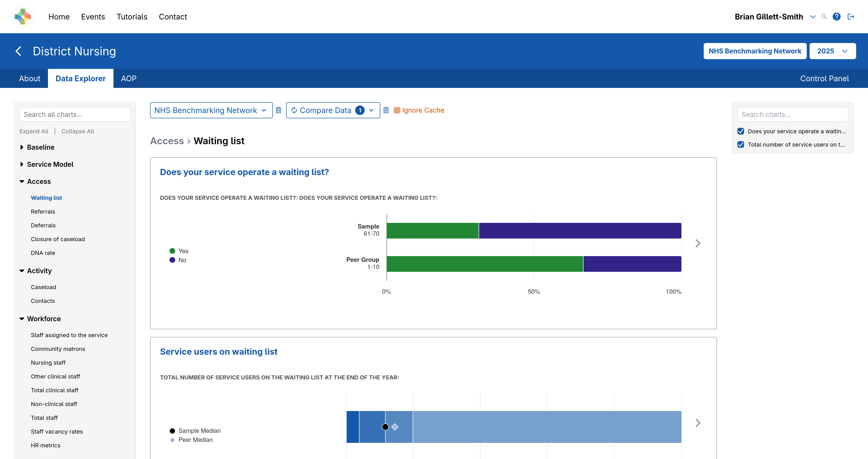868x459 pixels.
Task: Open the 2025 year dropdown
Action: (x=832, y=51)
